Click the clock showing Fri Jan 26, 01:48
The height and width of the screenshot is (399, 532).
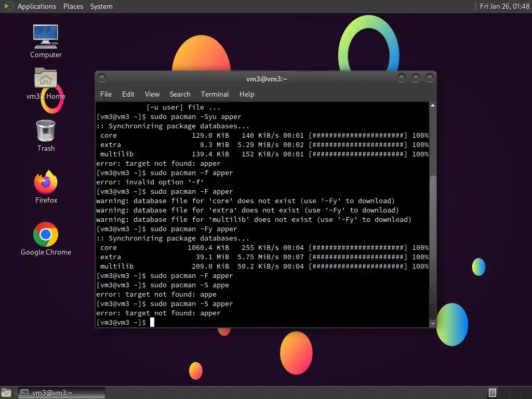click(504, 6)
